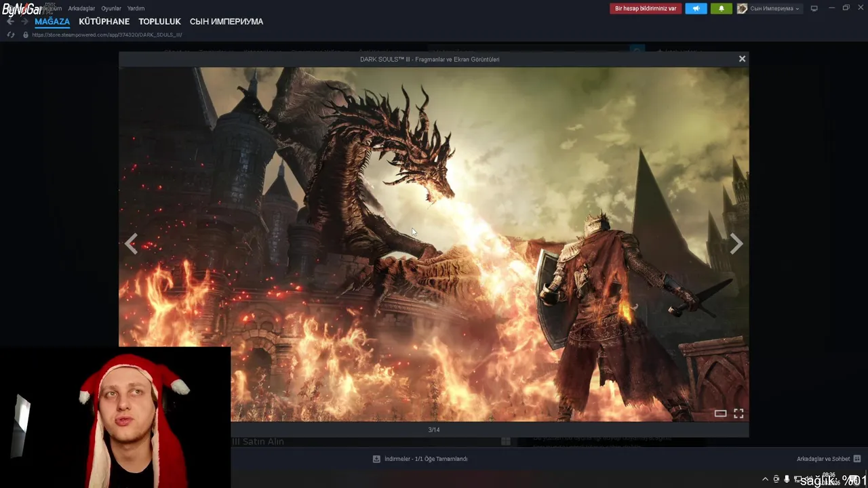Click the camera tray icon
This screenshot has width=868, height=488.
[x=776, y=479]
